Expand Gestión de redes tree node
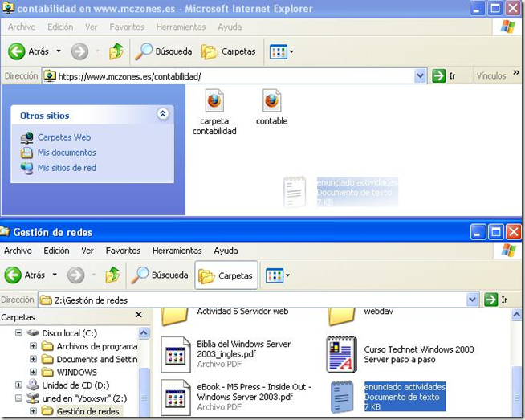Viewport: 525px width, 420px height. point(33,410)
